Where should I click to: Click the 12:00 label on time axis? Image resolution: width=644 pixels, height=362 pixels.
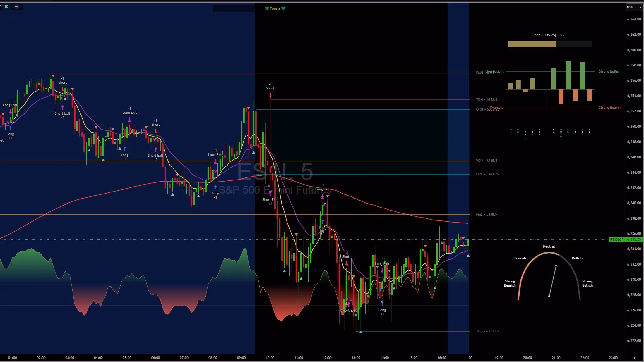click(x=327, y=358)
